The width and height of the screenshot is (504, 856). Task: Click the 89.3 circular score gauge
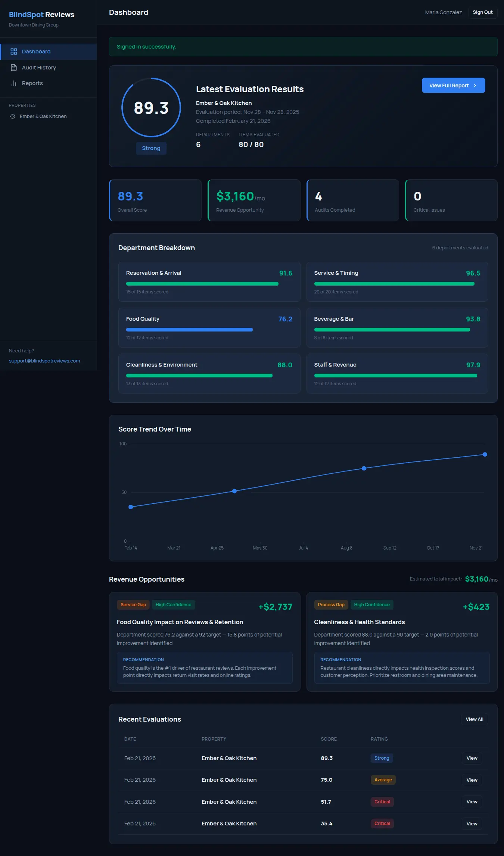(151, 108)
